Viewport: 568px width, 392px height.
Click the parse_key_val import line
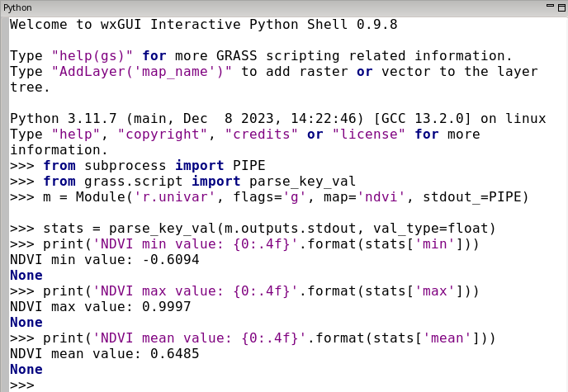coord(183,182)
